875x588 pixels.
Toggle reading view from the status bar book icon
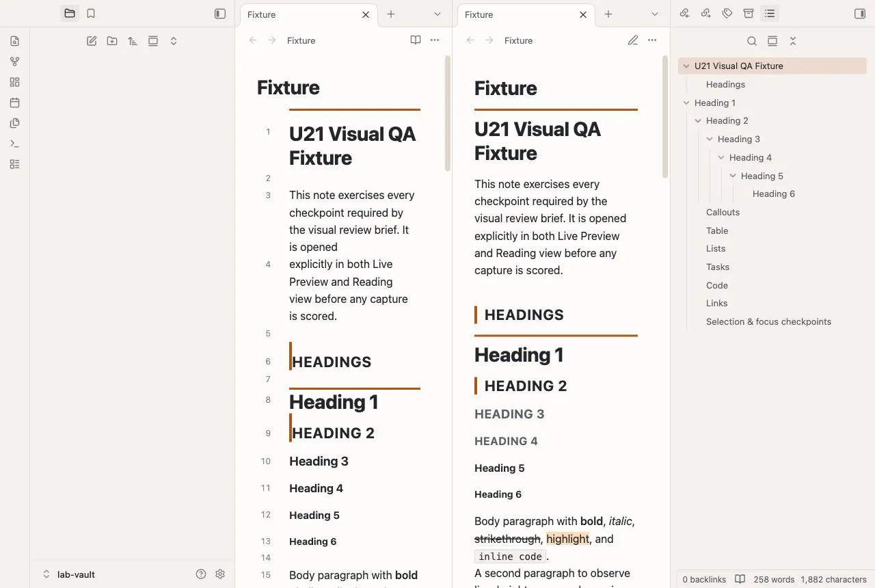740,579
